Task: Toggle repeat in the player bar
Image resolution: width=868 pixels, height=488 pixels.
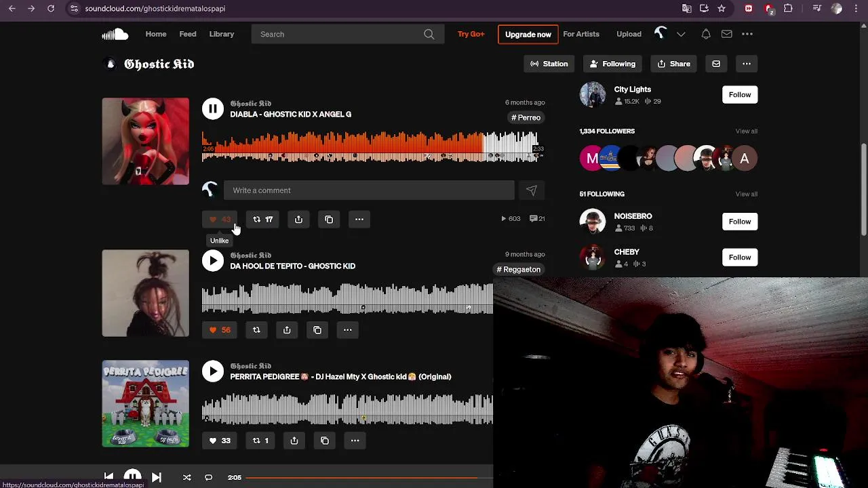Action: point(208,477)
